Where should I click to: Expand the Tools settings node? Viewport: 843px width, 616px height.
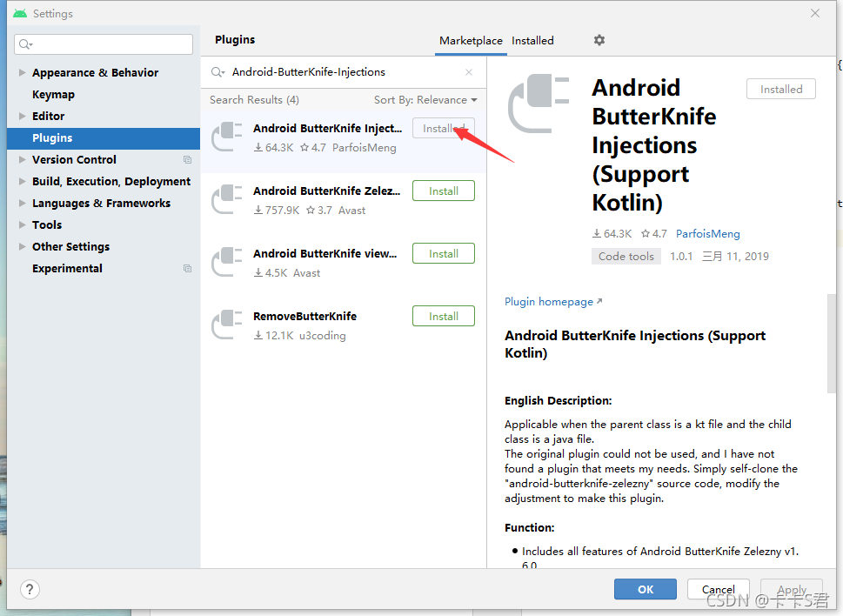tap(22, 224)
